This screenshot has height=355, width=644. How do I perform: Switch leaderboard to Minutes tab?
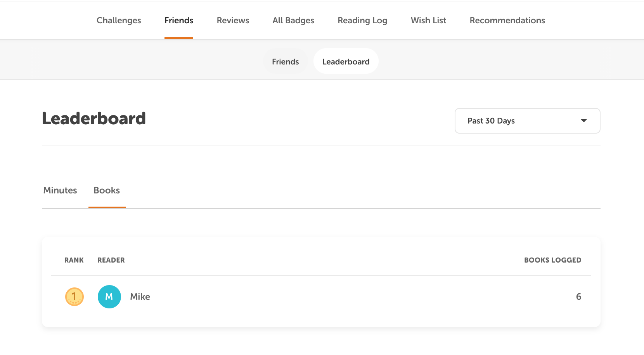pyautogui.click(x=60, y=190)
